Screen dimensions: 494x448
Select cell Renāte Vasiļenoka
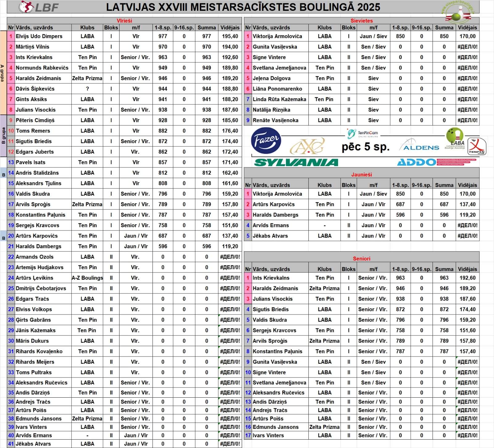pos(280,120)
